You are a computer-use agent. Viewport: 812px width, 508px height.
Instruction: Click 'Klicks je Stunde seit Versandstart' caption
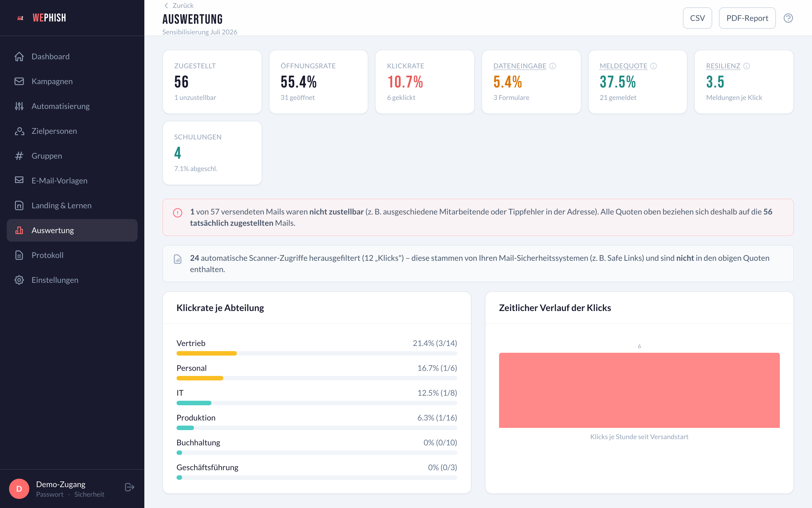coord(639,437)
